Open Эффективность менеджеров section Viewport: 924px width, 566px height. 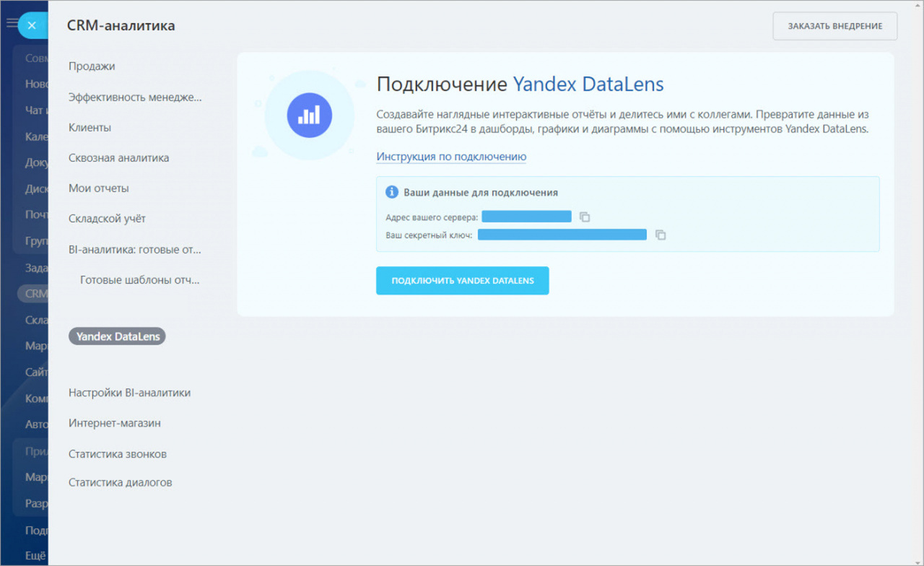(x=135, y=97)
